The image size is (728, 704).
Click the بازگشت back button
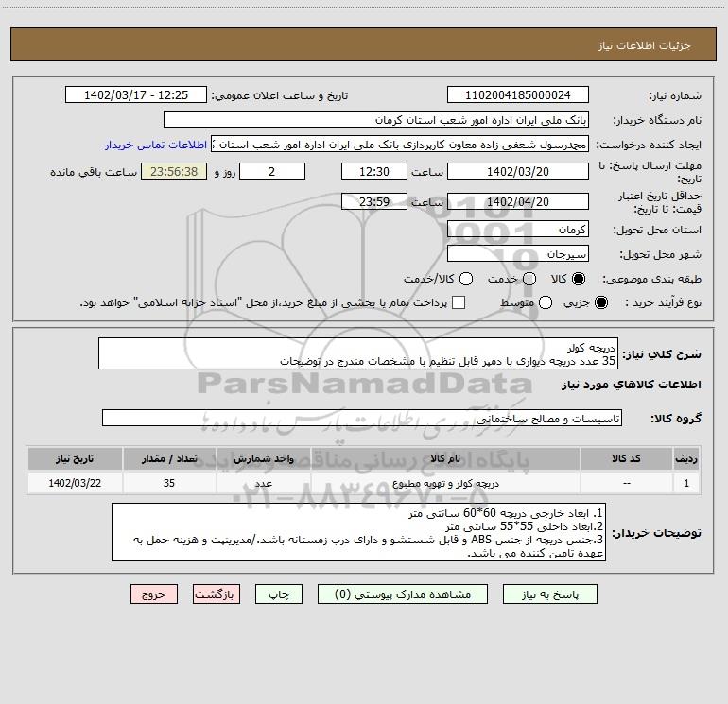[x=217, y=594]
